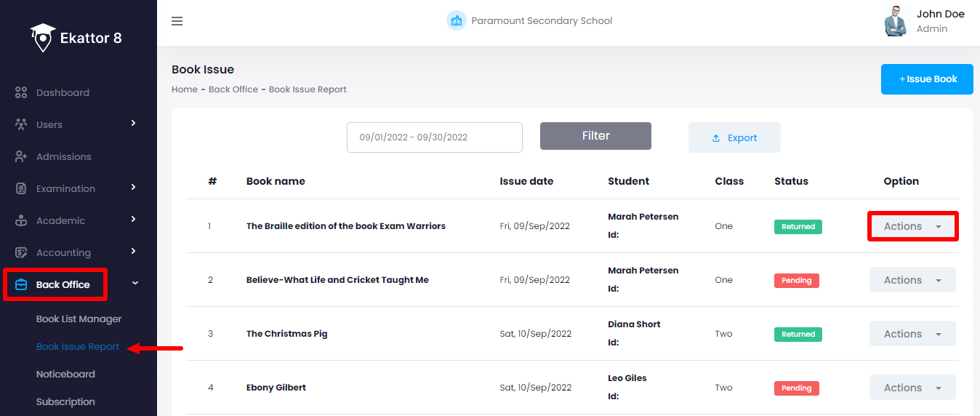Click the school building icon in header

tap(456, 21)
